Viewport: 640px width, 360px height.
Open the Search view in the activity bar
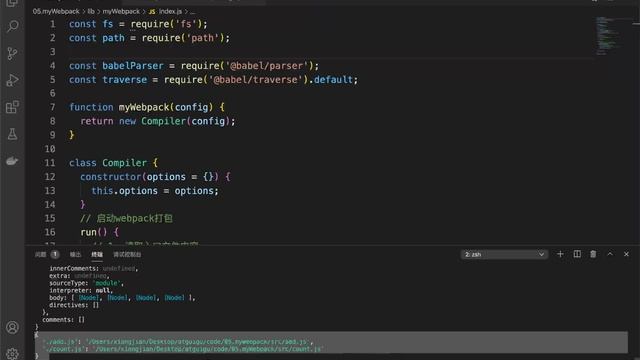click(x=12, y=27)
